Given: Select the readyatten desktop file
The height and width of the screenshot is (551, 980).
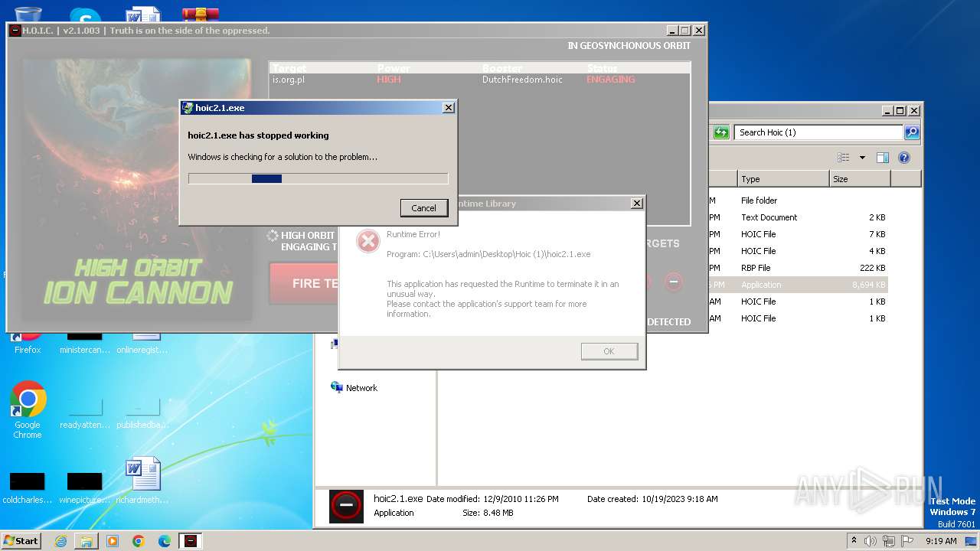Looking at the screenshot, I should pyautogui.click(x=85, y=413).
